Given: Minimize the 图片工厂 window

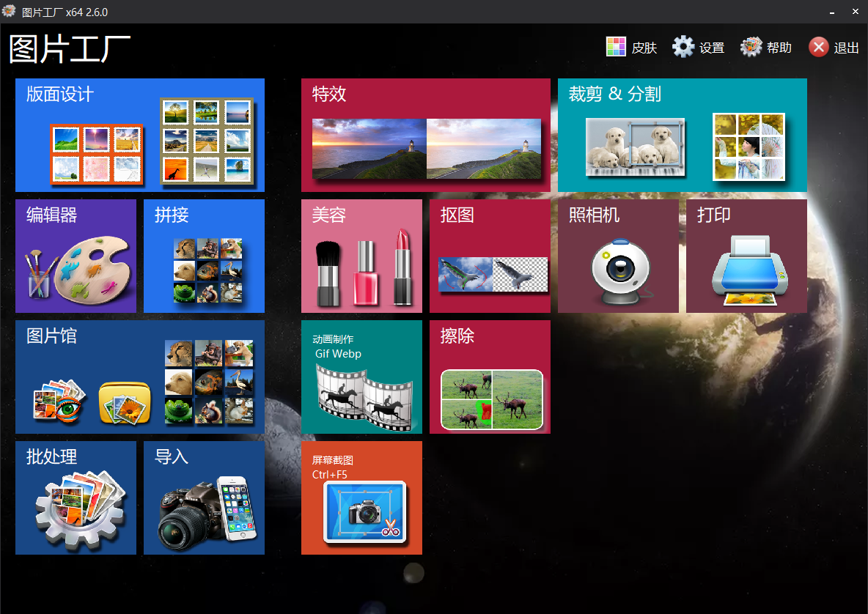Looking at the screenshot, I should coord(832,12).
